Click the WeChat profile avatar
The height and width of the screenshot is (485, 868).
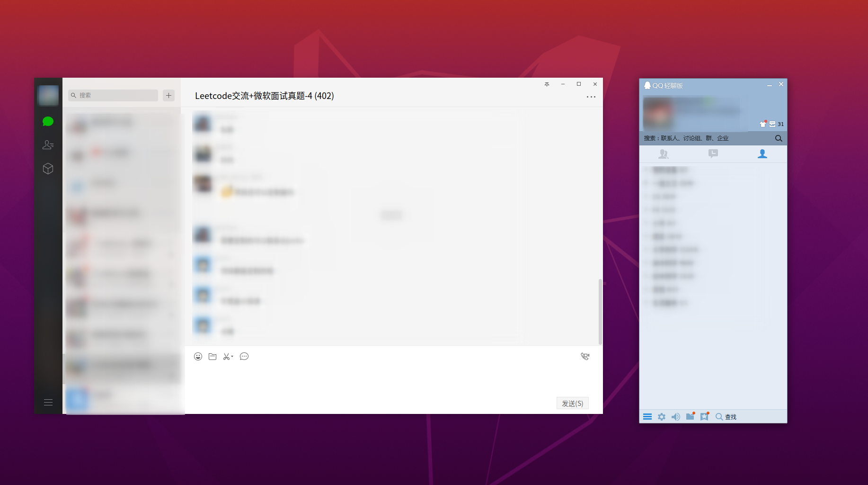[x=48, y=95]
